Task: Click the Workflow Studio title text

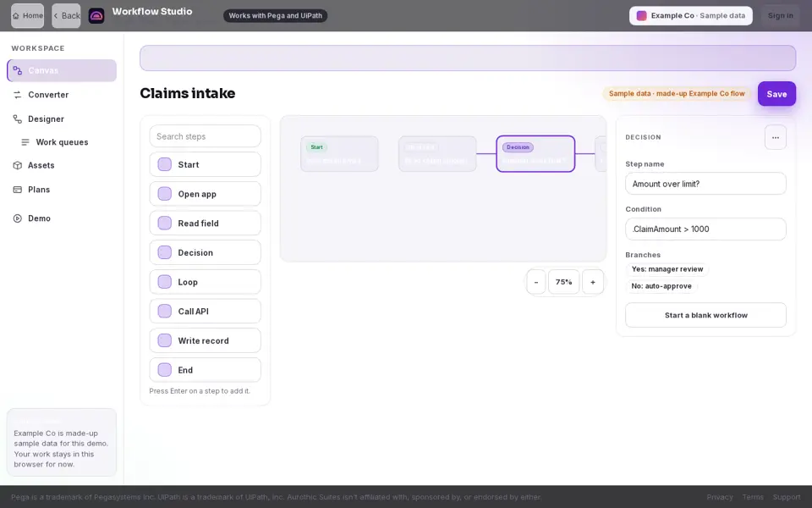Action: point(152,11)
